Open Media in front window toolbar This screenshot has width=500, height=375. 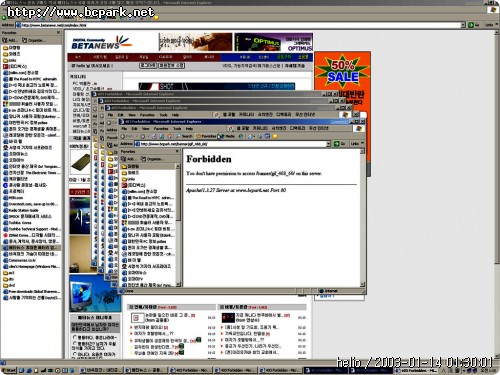click(226, 136)
